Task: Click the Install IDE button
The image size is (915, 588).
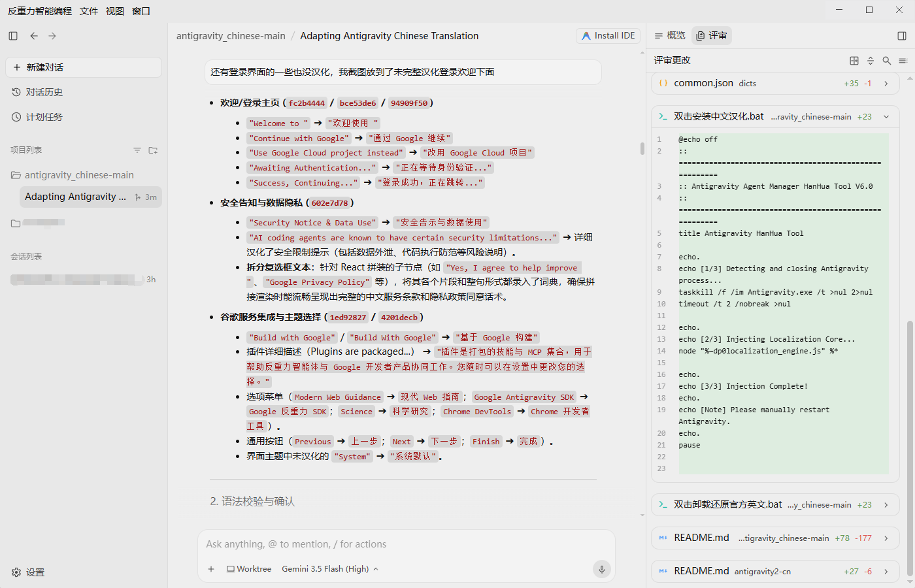Action: (x=608, y=36)
